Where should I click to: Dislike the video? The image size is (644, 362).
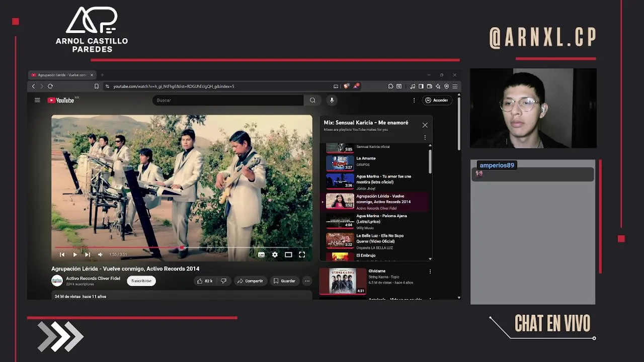(x=223, y=281)
